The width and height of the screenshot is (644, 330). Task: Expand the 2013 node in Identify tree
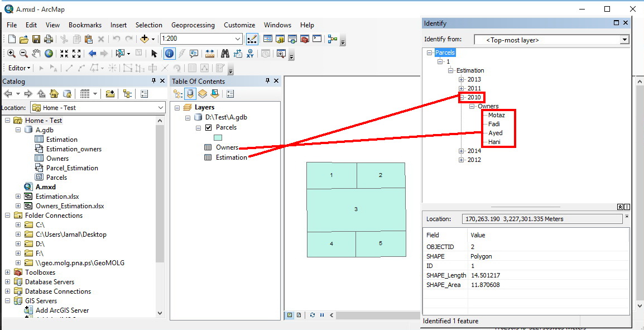click(461, 79)
